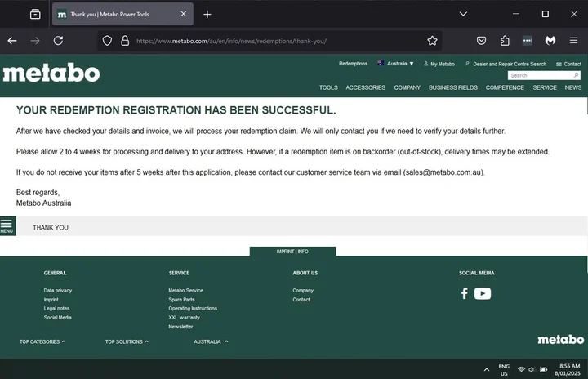Open the BUSINESS FIELDS menu item
The height and width of the screenshot is (379, 588).
tap(452, 87)
